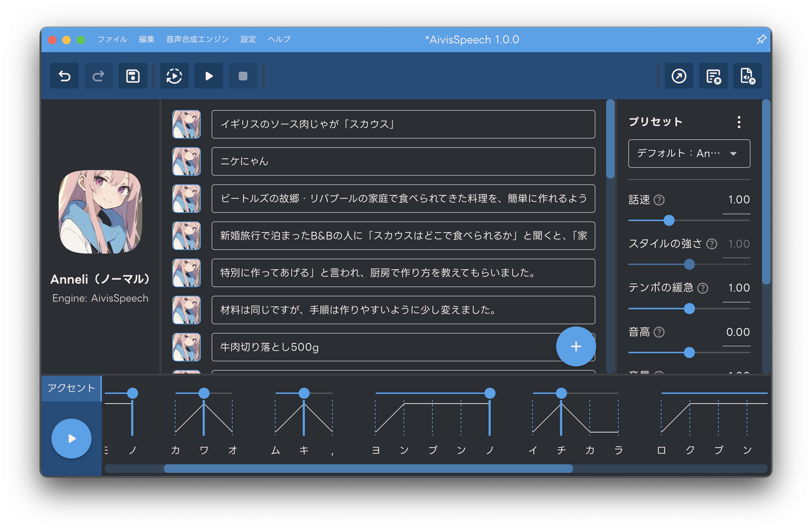Select the アクセント tab
This screenshot has width=812, height=530.
tap(71, 388)
